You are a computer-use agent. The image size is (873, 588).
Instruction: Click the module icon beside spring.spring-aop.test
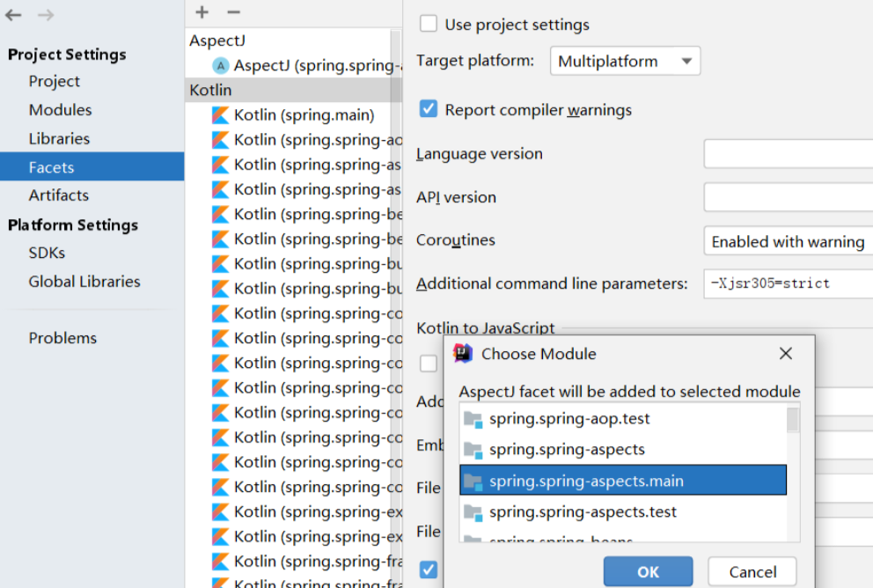click(471, 419)
